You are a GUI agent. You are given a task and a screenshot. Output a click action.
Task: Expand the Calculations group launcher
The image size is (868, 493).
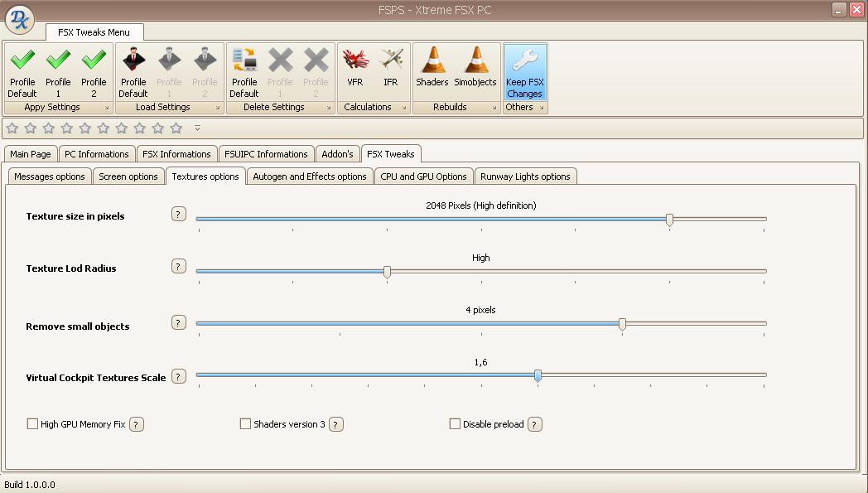tap(403, 108)
